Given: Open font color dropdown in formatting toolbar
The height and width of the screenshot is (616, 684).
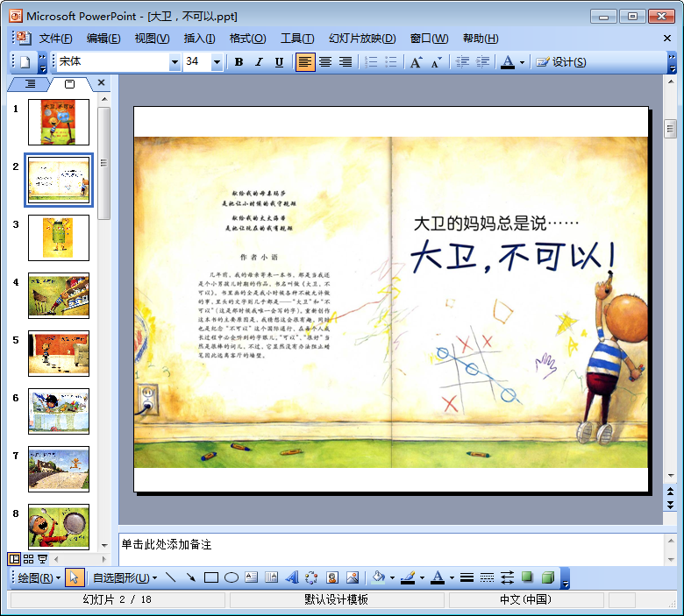Looking at the screenshot, I should 522,62.
